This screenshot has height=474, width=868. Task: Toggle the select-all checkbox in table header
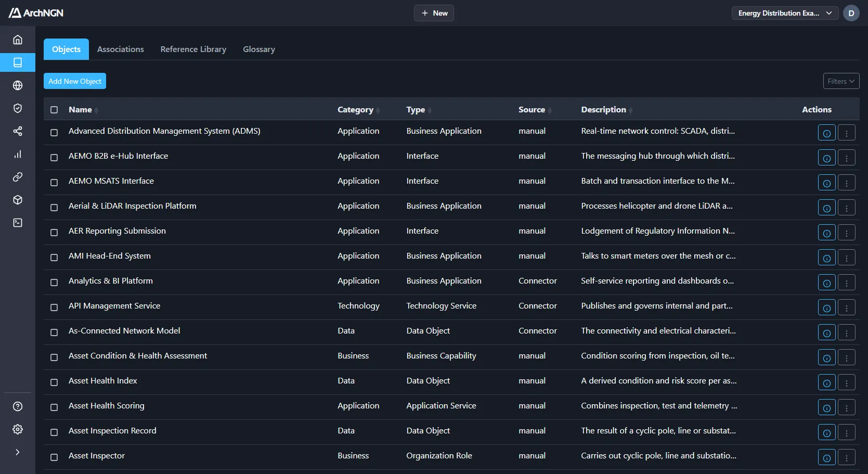[x=54, y=110]
